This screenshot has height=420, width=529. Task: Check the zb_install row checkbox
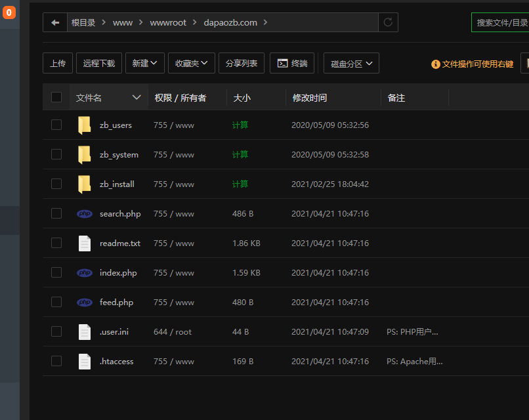[56, 184]
